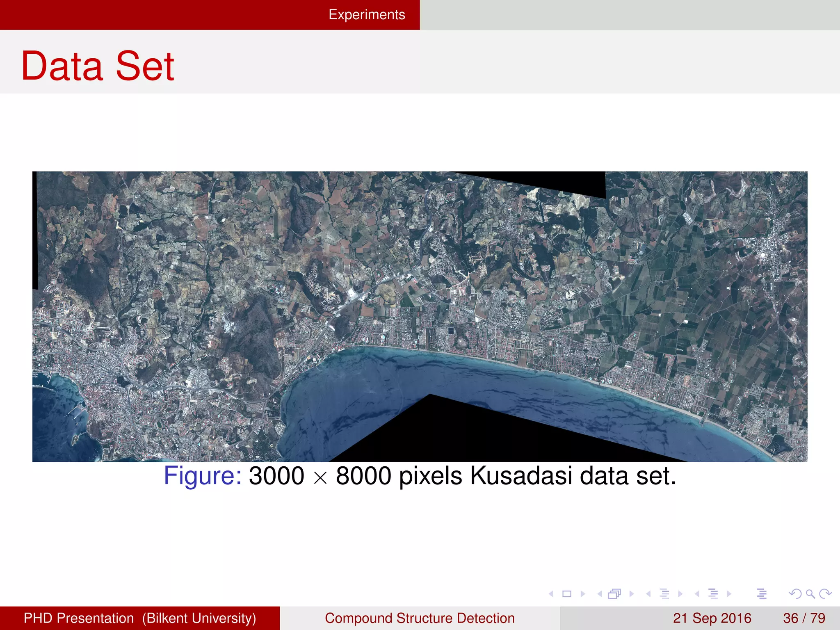Click the go-forward curved arrow icon

point(825,594)
